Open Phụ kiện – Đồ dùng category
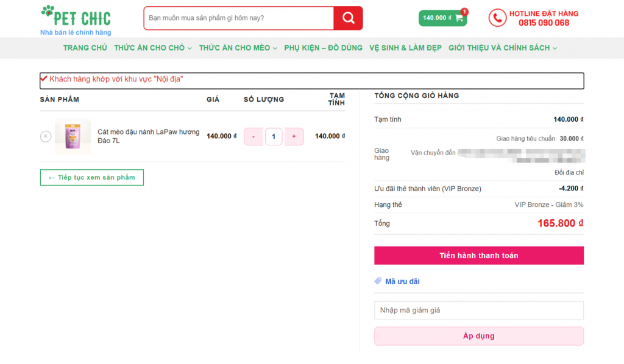 [323, 47]
